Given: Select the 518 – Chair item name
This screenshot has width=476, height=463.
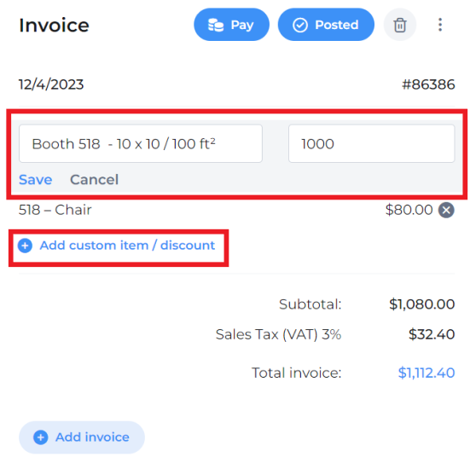Looking at the screenshot, I should [55, 210].
